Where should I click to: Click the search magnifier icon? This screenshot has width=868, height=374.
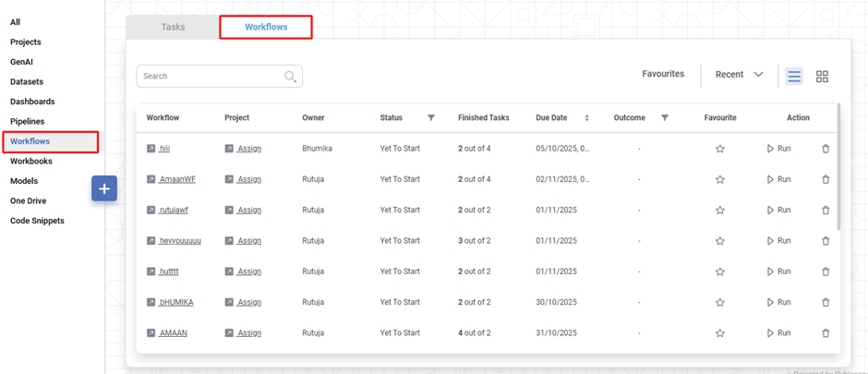[291, 77]
